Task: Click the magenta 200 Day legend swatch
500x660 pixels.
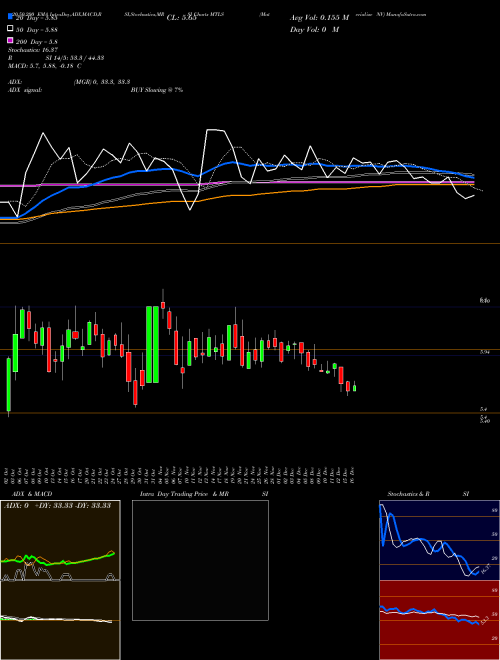Action: 11,40
